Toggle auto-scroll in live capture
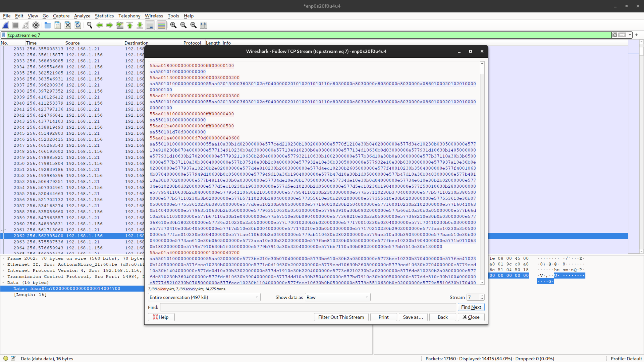This screenshot has width=644, height=362. click(x=150, y=25)
